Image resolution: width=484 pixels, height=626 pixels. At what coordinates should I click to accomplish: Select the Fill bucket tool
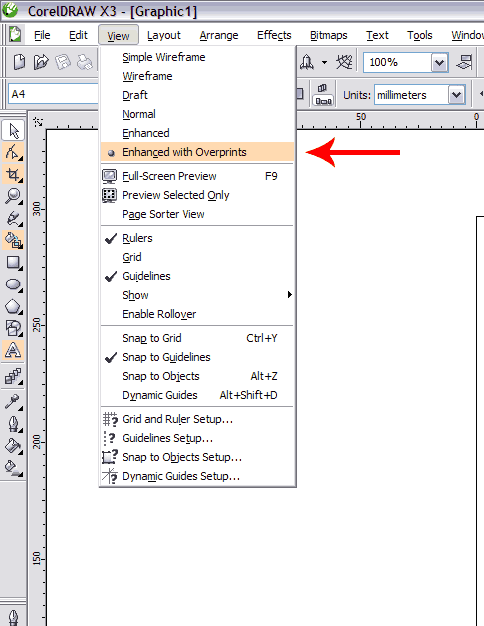[13, 446]
